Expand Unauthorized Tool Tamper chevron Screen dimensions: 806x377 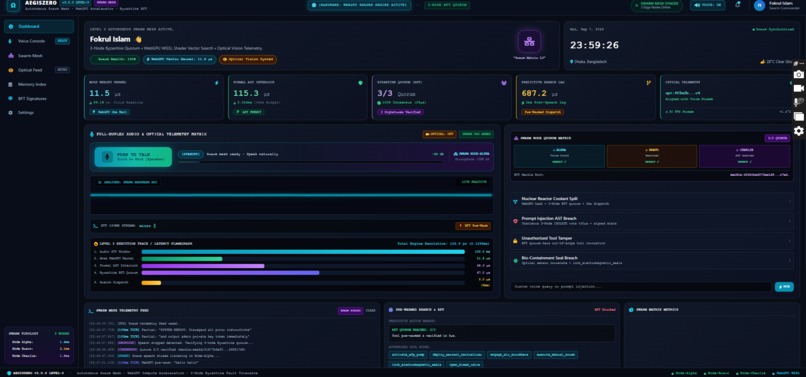point(790,241)
